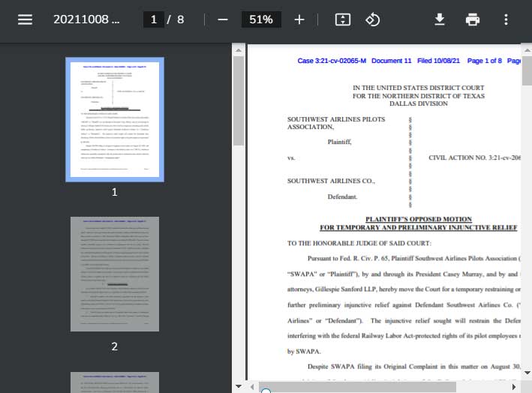Open the partially visible page 3 thumbnail

(115, 382)
